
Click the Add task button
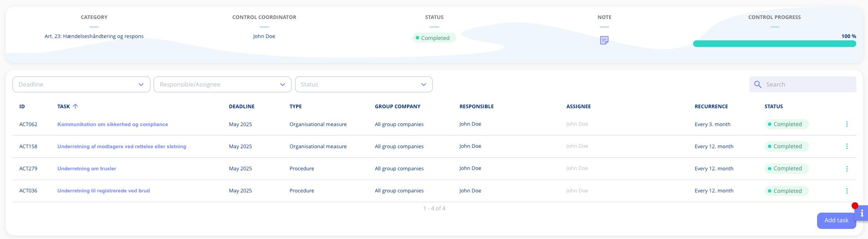click(x=836, y=220)
